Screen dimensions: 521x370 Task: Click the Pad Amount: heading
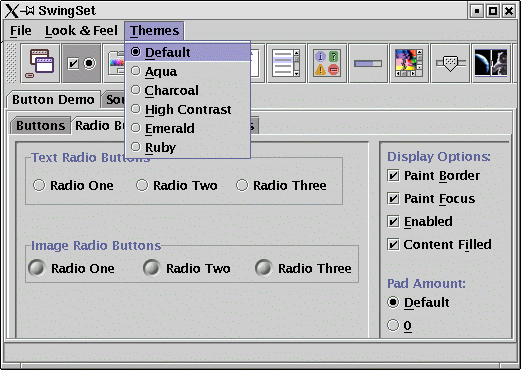pyautogui.click(x=426, y=283)
